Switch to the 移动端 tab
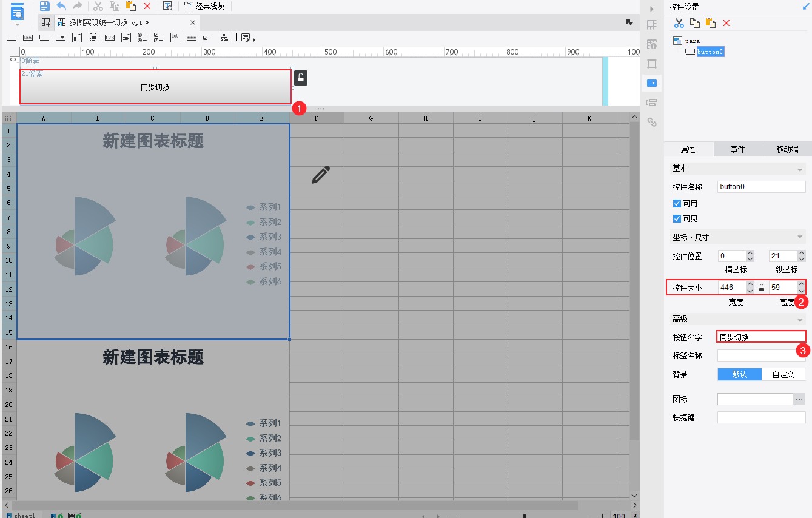Screen dimensions: 812x518 pyautogui.click(x=787, y=149)
